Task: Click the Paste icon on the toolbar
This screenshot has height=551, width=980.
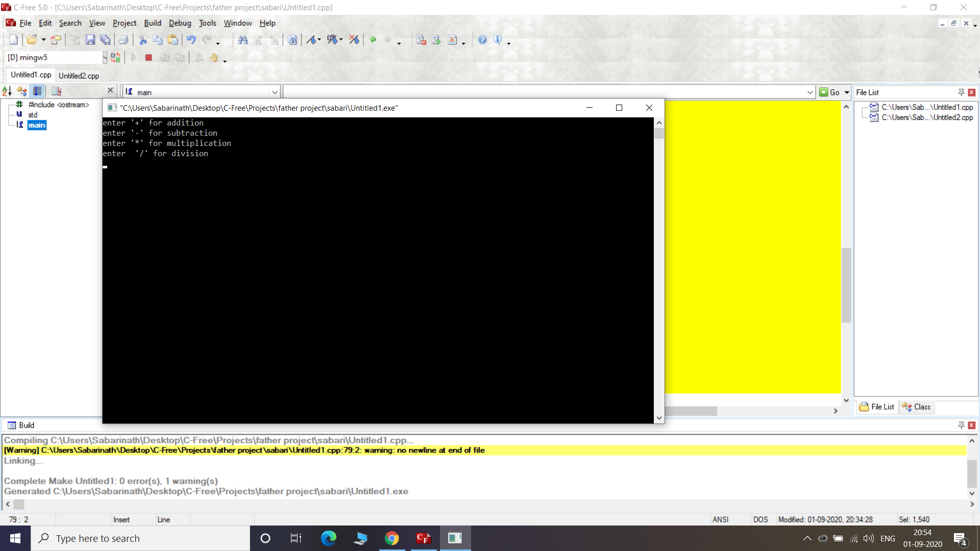Action: click(173, 39)
